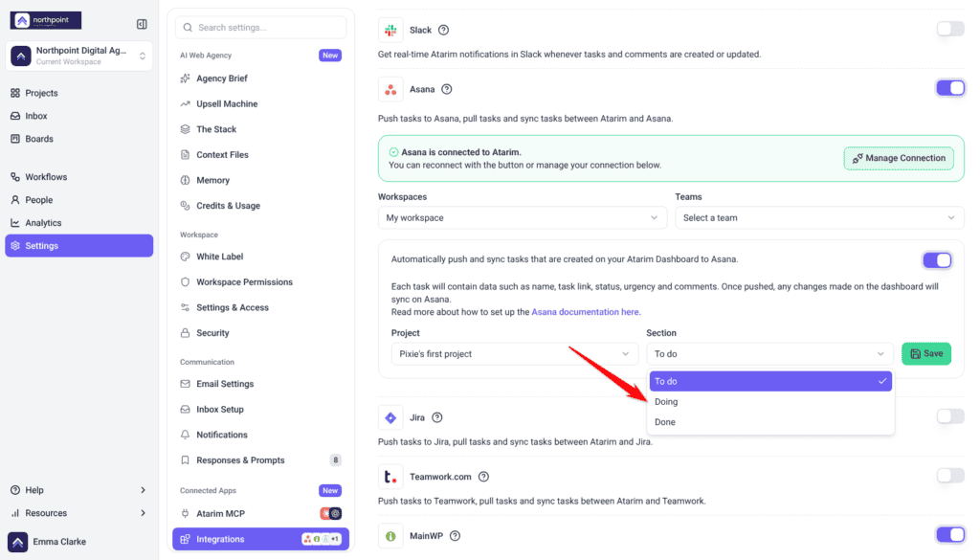This screenshot has width=980, height=560.
Task: Click the Workspace Permissions shield icon
Action: point(185,281)
